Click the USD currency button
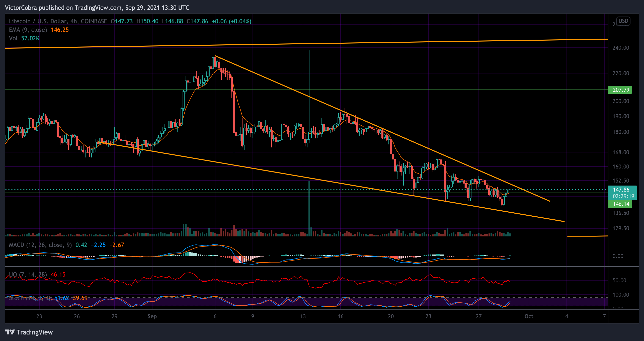The image size is (644, 341). (x=623, y=21)
